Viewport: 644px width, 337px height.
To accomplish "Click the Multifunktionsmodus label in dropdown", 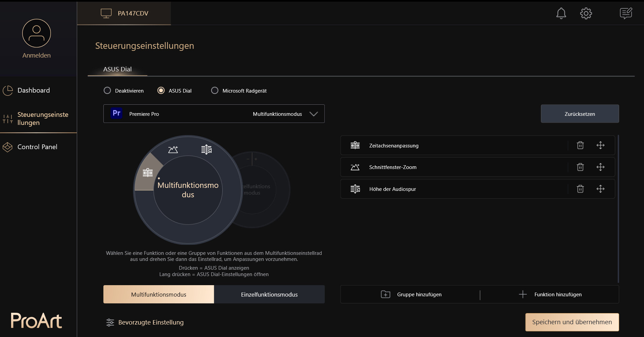I will click(x=277, y=114).
